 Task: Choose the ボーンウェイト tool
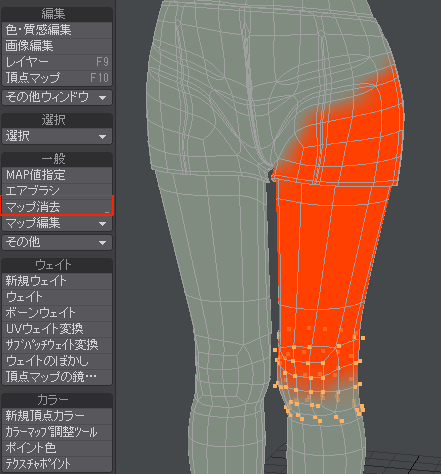tap(57, 313)
